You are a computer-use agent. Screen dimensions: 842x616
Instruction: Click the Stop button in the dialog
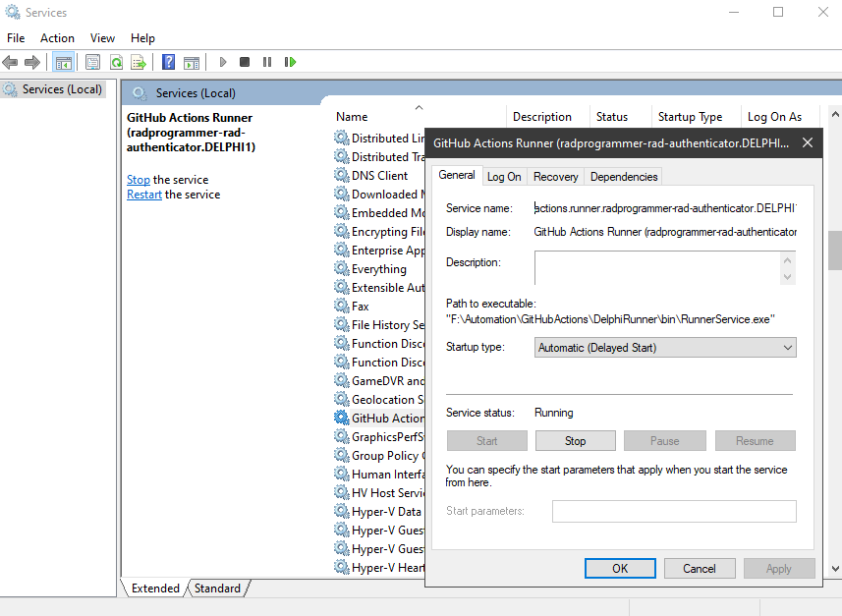point(575,440)
